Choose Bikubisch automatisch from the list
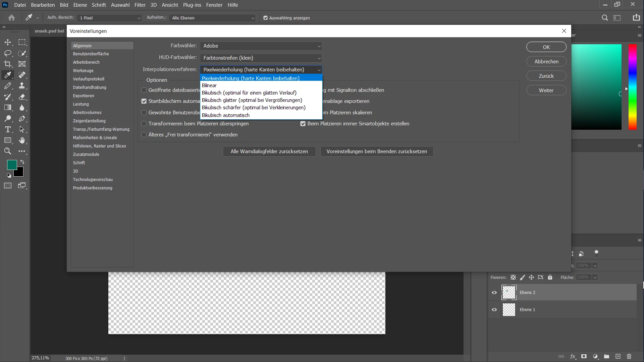Screen dimensions: 644x362 tap(226, 115)
